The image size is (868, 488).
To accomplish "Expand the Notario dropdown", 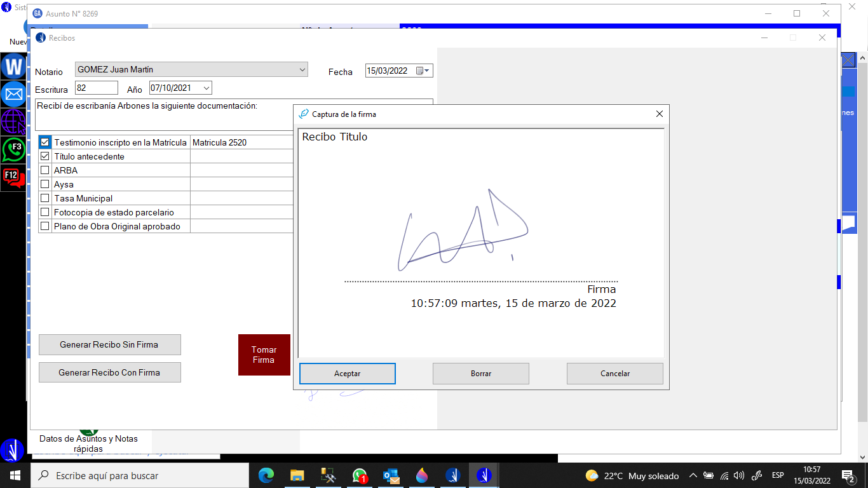I will (x=302, y=69).
